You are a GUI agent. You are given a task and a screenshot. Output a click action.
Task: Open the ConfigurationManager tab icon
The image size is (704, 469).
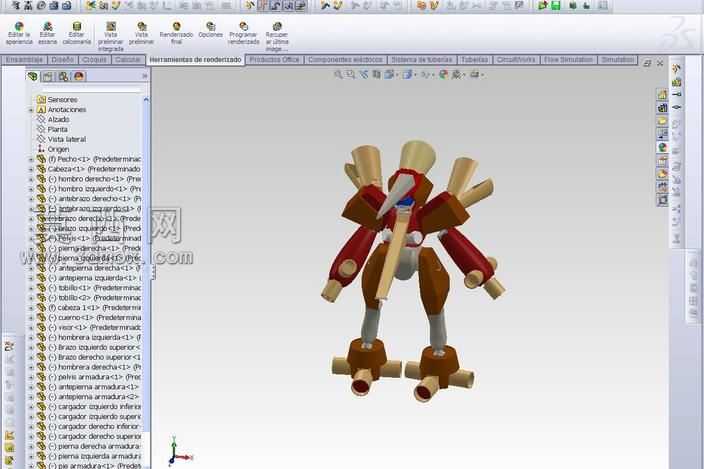[63, 76]
